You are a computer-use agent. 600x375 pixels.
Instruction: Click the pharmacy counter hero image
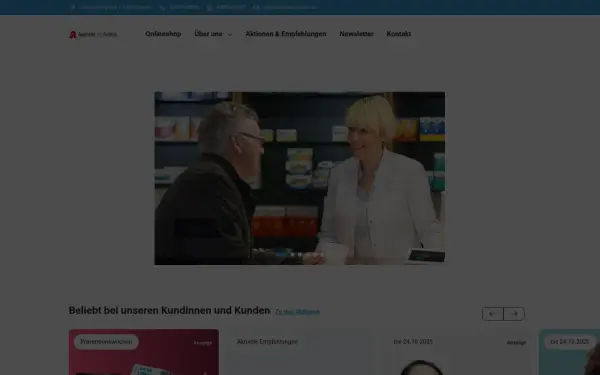300,178
